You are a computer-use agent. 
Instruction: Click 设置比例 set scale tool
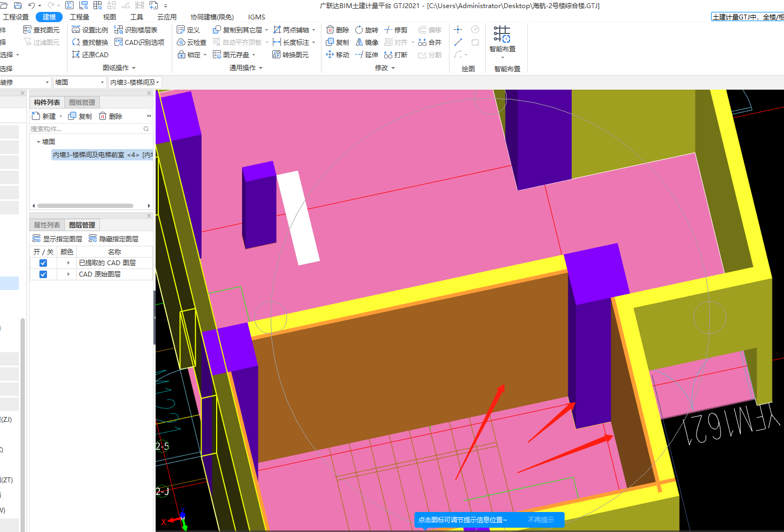click(x=90, y=30)
